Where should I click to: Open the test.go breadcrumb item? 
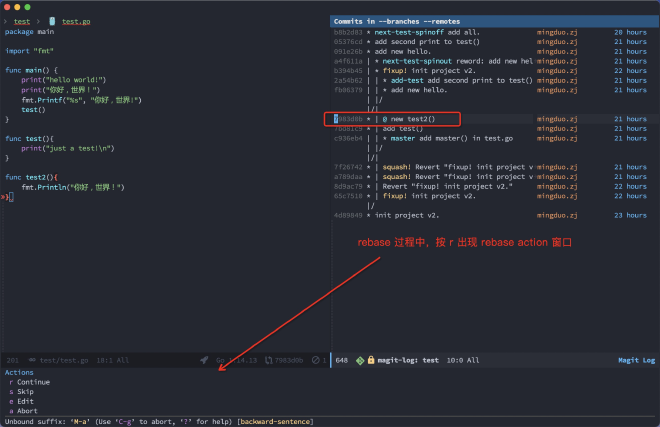click(x=75, y=20)
